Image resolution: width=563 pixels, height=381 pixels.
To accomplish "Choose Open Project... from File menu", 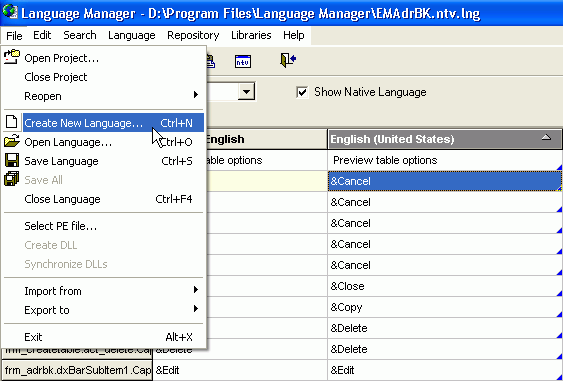I will point(104,58).
